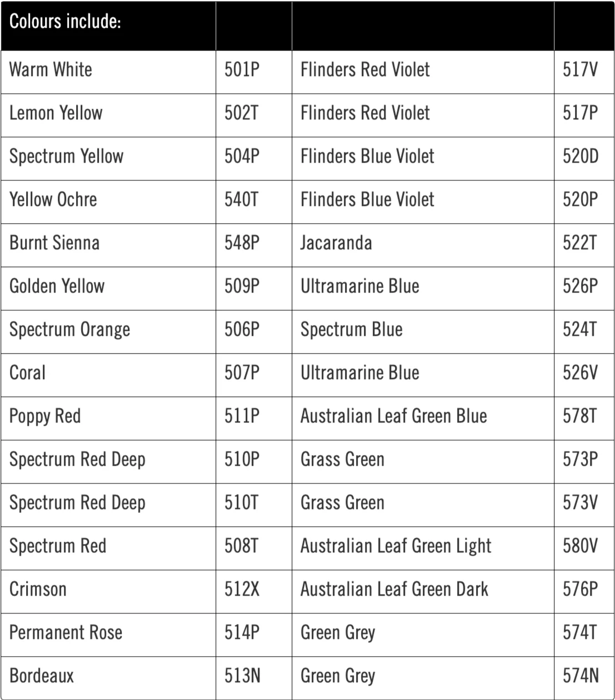
Task: Click the Yellow Ochre cell
Action: (53, 200)
